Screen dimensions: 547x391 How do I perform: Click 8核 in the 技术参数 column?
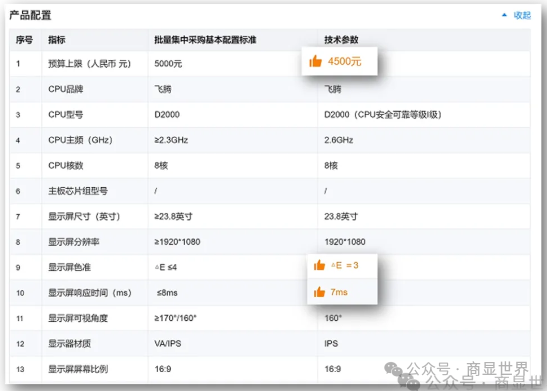click(331, 166)
